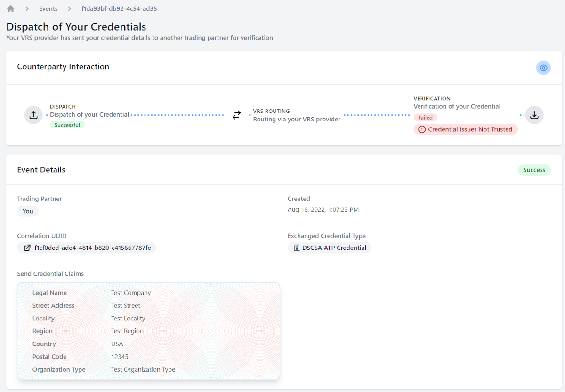Click the Success status badge in Event Details
This screenshot has height=392, width=565.
coord(534,170)
